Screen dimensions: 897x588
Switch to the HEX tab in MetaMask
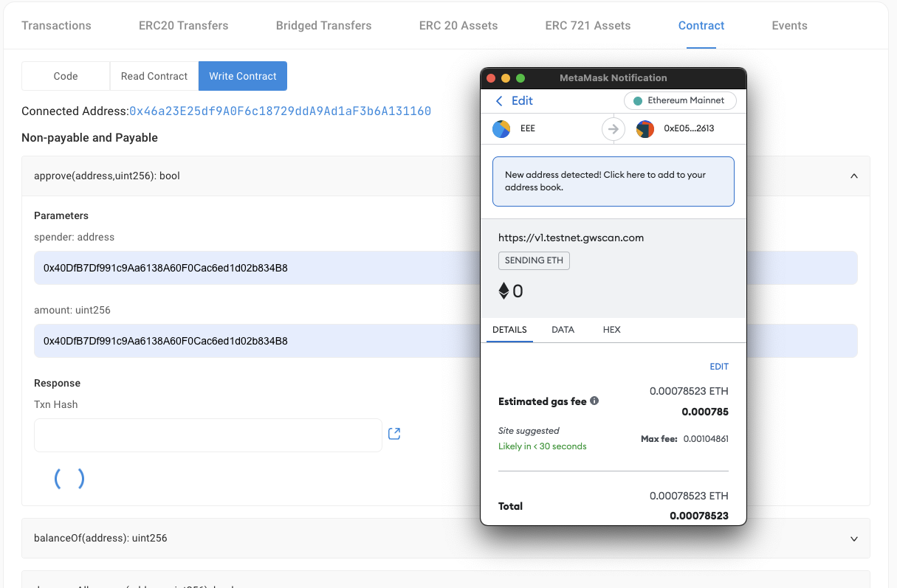point(611,330)
